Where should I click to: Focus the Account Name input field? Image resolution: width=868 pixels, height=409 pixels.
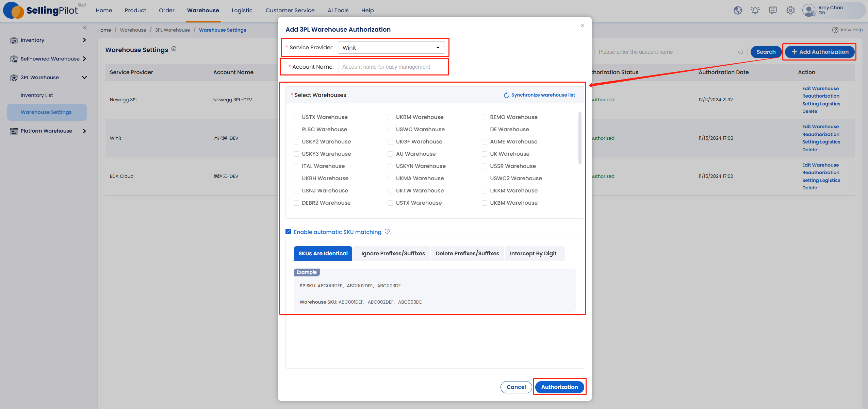click(x=391, y=67)
